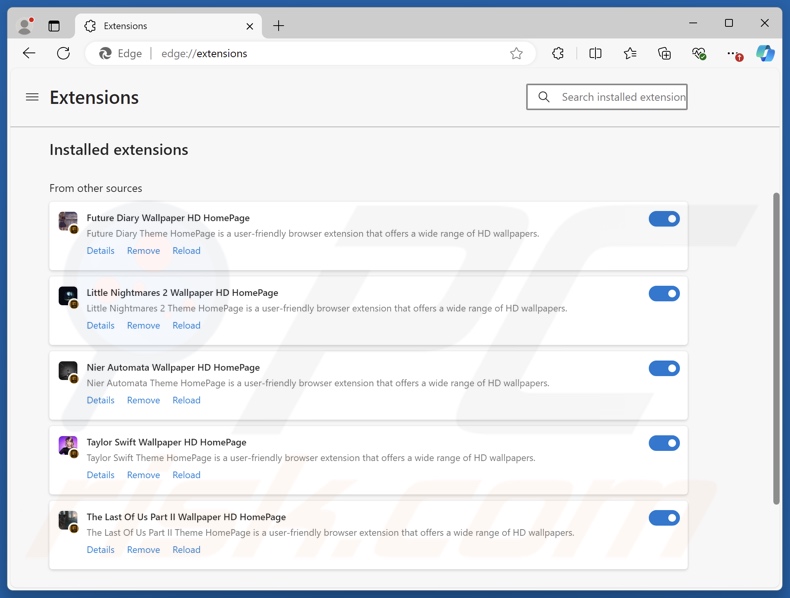Open the Extensions puzzle icon in toolbar
The height and width of the screenshot is (598, 790).
click(x=558, y=54)
